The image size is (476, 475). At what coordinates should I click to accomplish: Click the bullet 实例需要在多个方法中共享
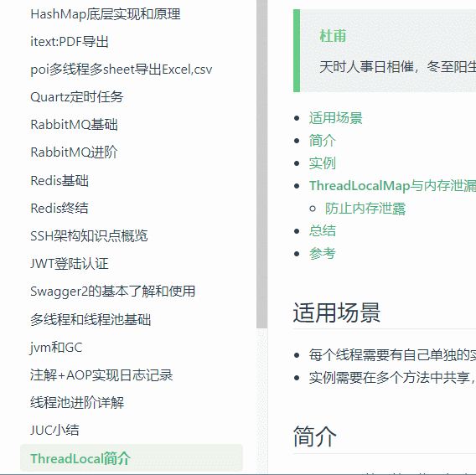pyautogui.click(x=390, y=378)
